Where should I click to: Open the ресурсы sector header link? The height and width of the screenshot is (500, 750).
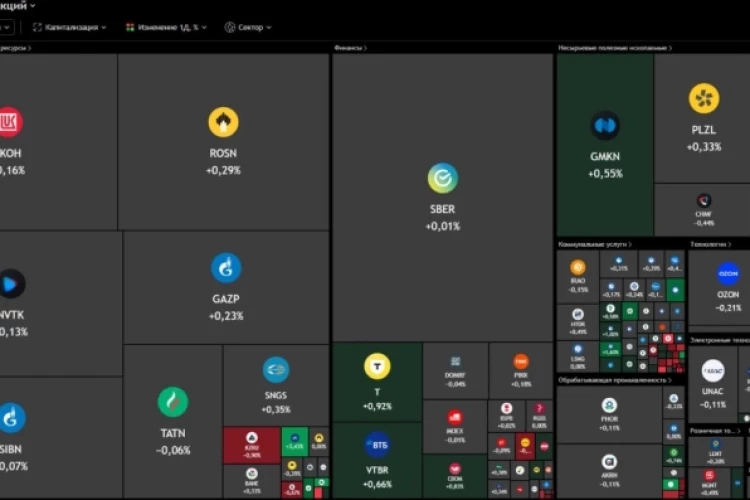[15, 48]
